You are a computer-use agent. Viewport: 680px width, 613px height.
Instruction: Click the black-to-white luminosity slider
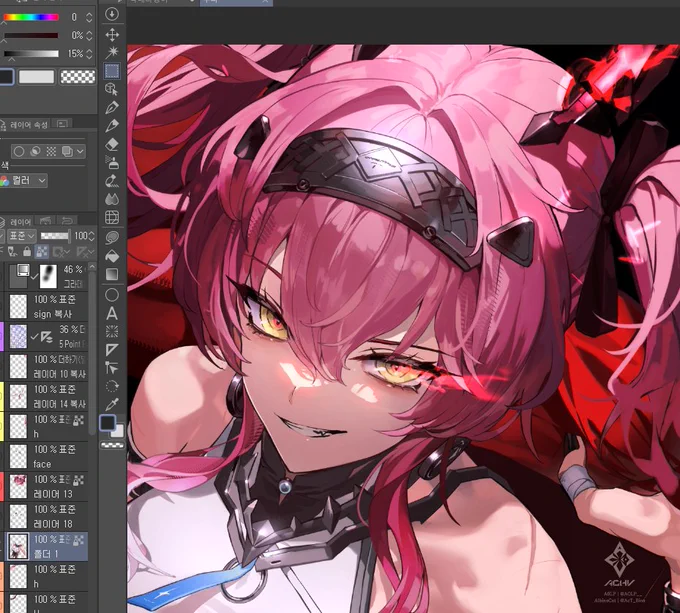point(31,54)
